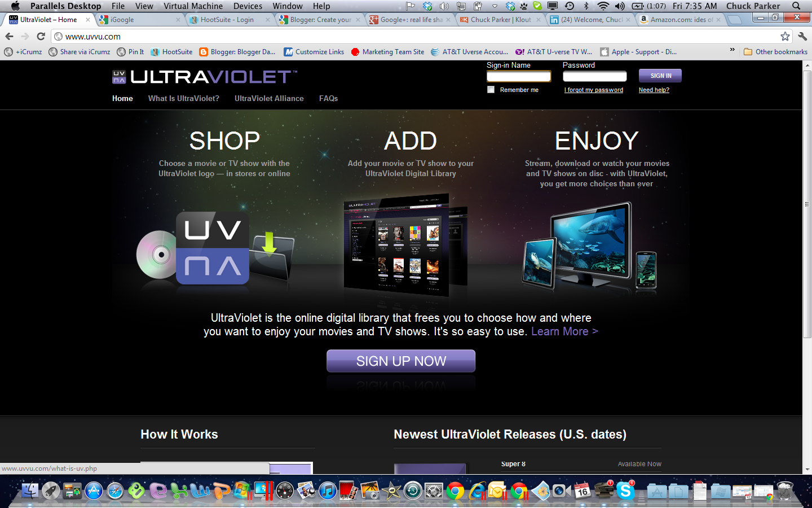Screen dimensions: 812x508
Task: Open the Apple menu
Action: click(15, 6)
